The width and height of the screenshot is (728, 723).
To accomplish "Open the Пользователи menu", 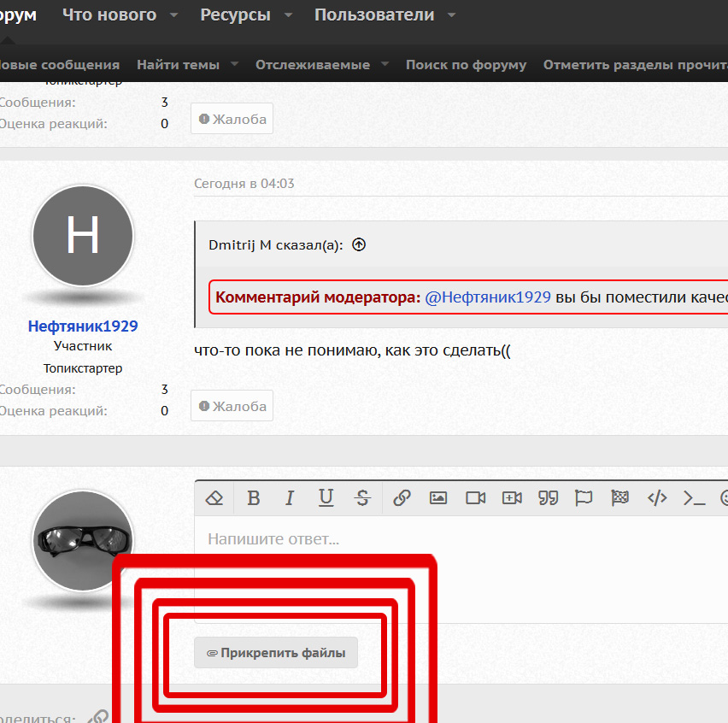I will click(x=374, y=15).
